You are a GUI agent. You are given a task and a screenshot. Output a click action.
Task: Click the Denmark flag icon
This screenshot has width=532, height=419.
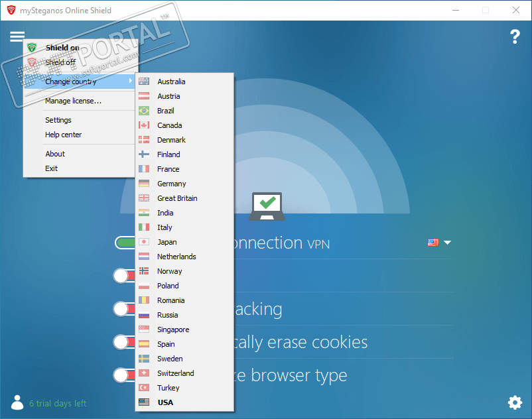coord(144,140)
